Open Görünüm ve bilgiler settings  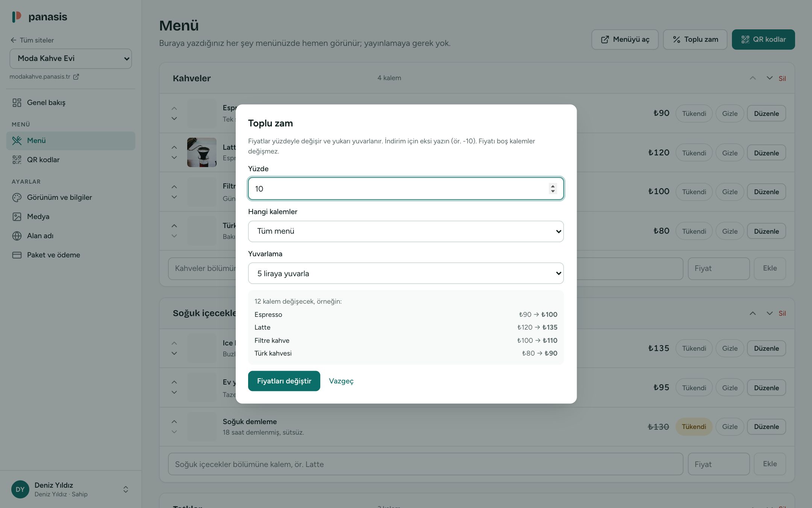[x=71, y=198]
